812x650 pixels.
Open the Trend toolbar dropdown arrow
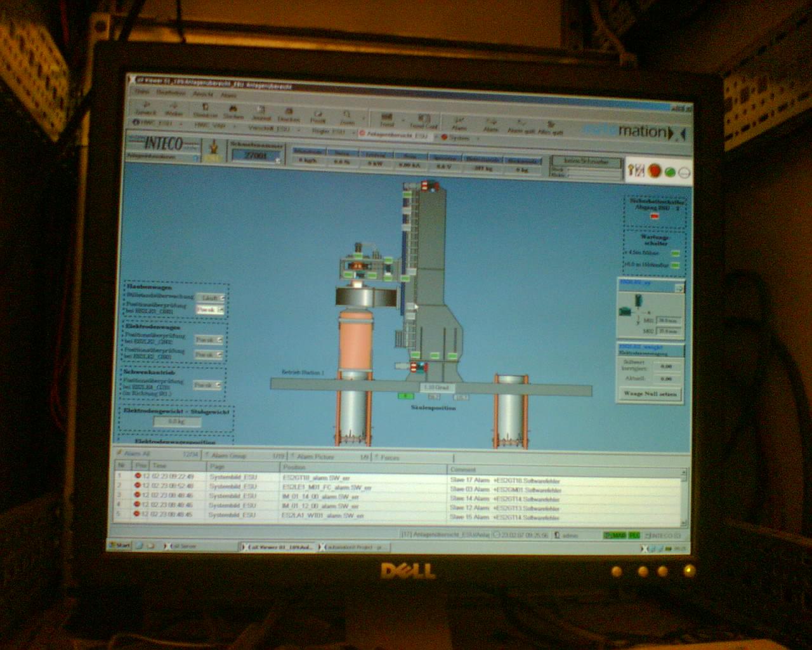click(403, 119)
